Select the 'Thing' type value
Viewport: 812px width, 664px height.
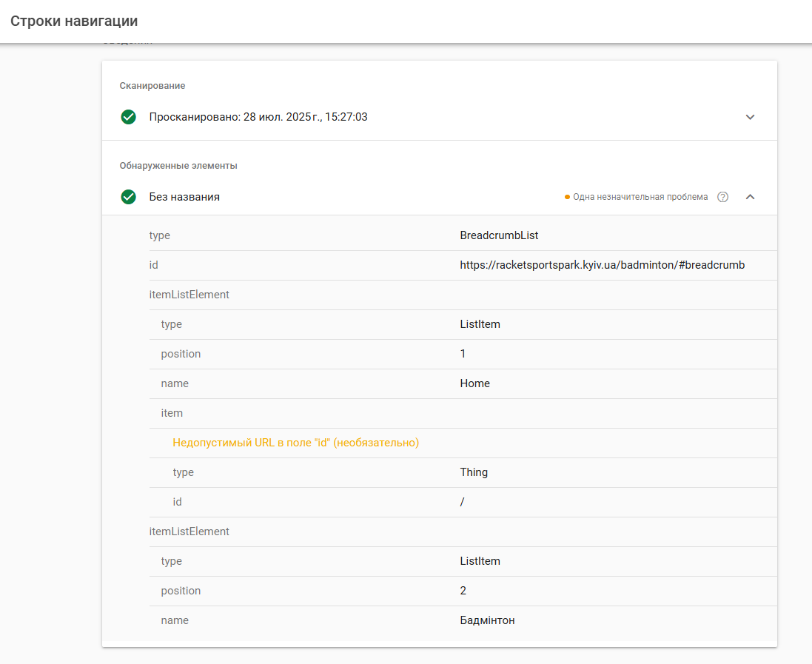[474, 472]
